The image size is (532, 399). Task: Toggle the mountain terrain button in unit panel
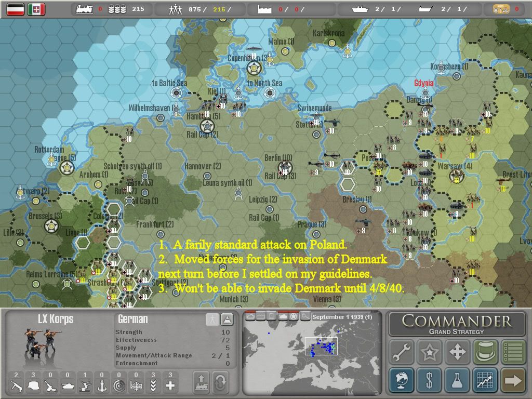click(x=227, y=320)
